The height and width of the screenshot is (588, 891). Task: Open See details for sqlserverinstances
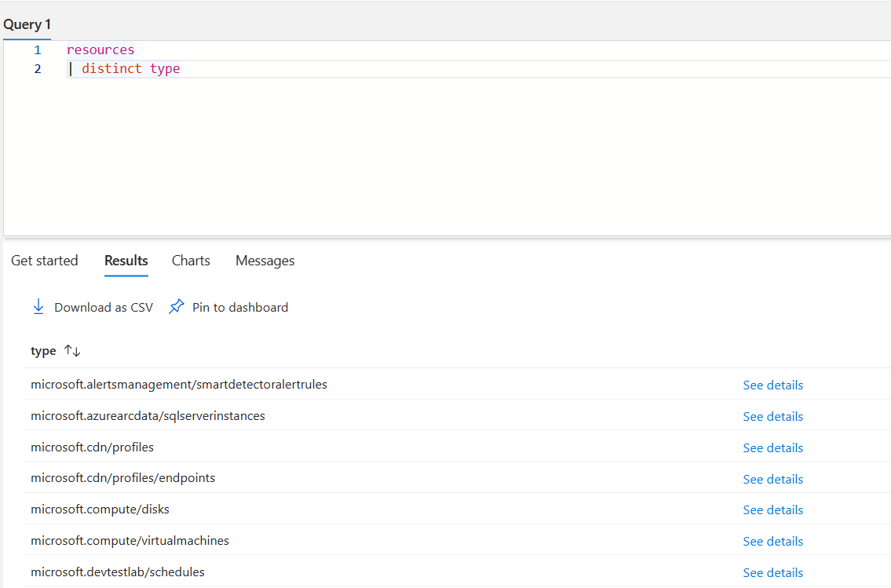point(772,416)
